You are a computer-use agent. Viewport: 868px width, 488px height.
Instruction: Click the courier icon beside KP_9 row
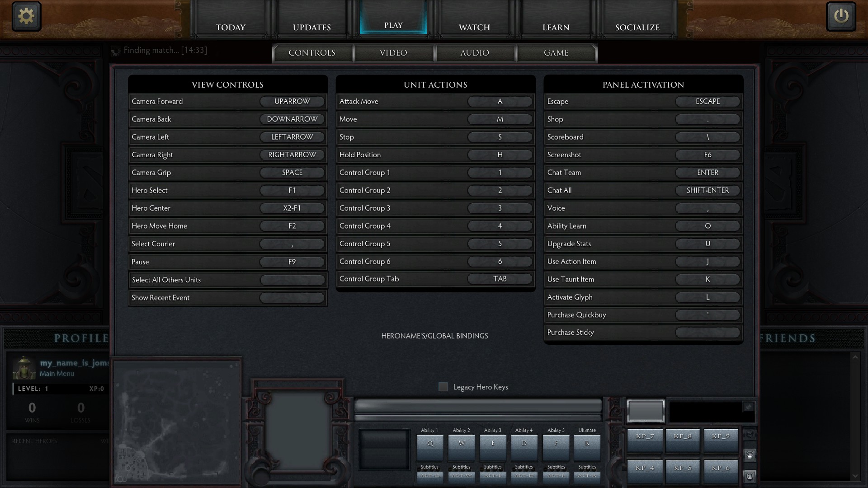point(750,455)
